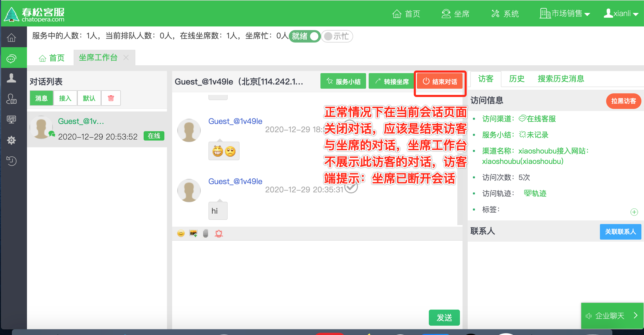Attach a file using the paperclip icon
644x335 pixels.
click(x=205, y=233)
